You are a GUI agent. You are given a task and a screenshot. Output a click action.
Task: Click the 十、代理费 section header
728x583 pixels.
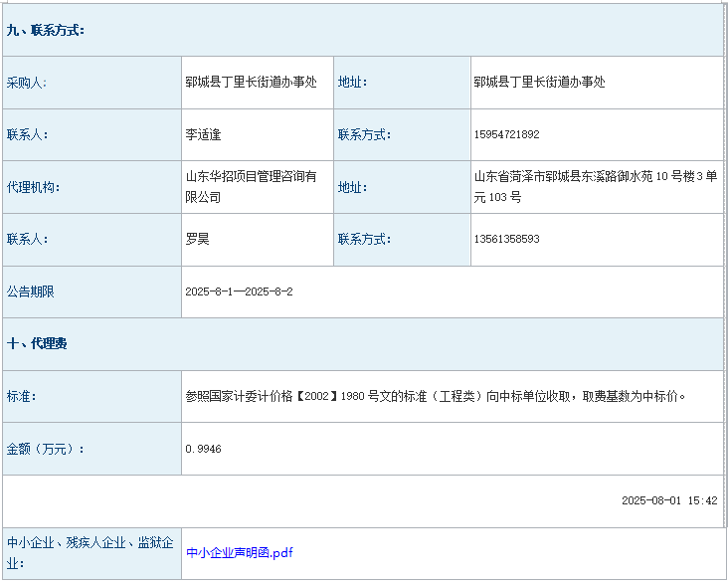click(37, 343)
